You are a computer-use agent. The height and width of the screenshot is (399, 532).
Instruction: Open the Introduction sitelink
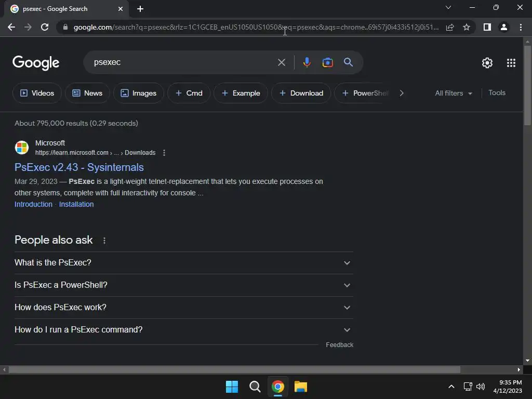tap(33, 204)
